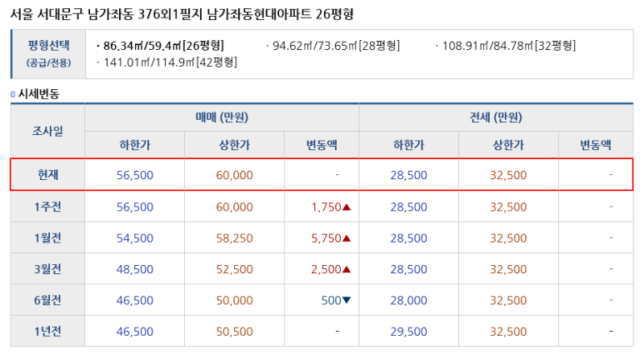Click the 58,250 sale upper price

234,238
